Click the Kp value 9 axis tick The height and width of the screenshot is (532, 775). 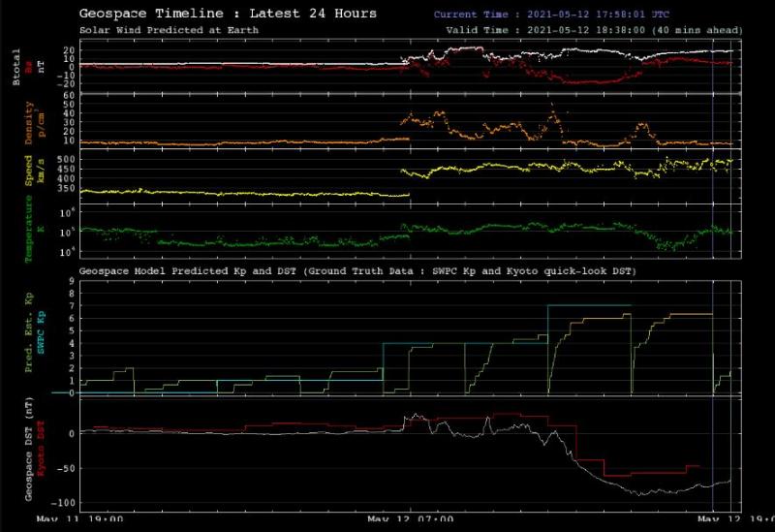point(71,282)
